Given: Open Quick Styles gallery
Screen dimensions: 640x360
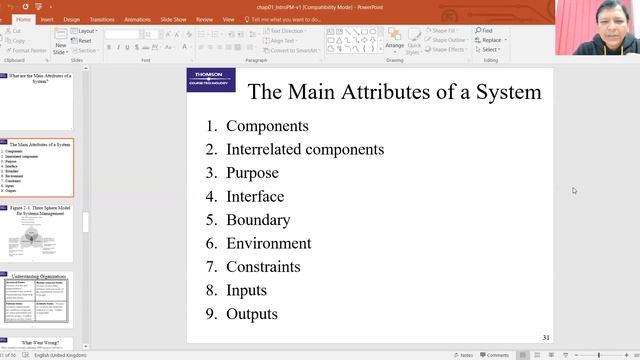Looking at the screenshot, I should pyautogui.click(x=414, y=41).
